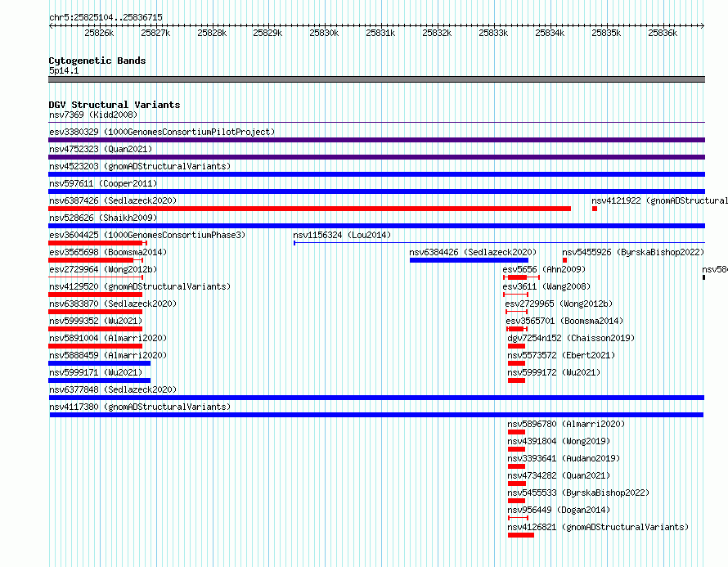Click the red bar under nsv4126821
The height and width of the screenshot is (567, 728).
click(x=521, y=535)
